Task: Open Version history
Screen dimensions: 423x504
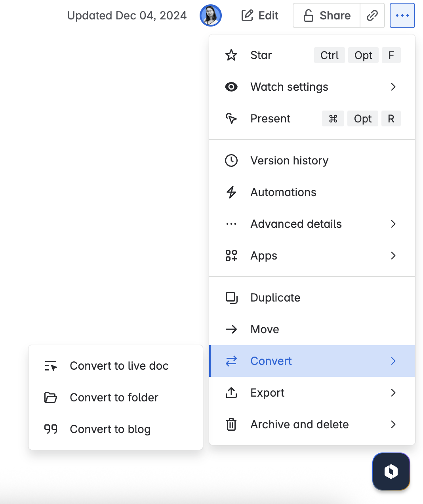Action: click(x=312, y=160)
